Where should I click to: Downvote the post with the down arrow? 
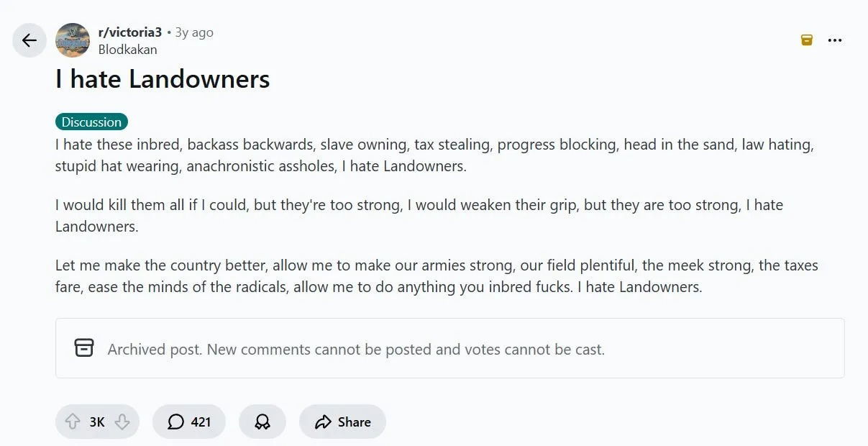(x=122, y=422)
